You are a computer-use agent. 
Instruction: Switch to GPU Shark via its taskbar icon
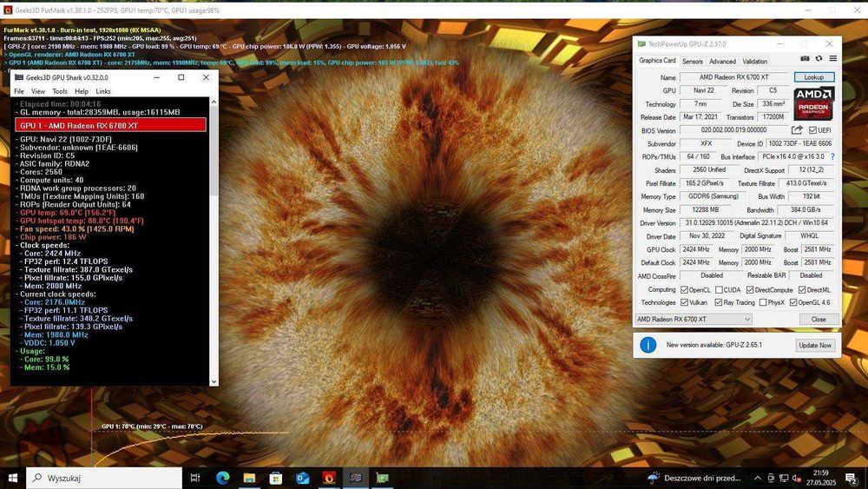pos(355,478)
